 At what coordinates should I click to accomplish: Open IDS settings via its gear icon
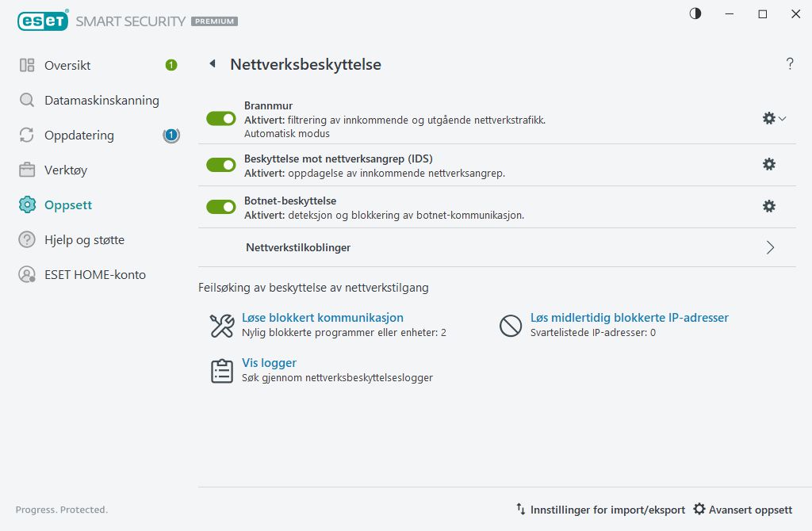[768, 164]
